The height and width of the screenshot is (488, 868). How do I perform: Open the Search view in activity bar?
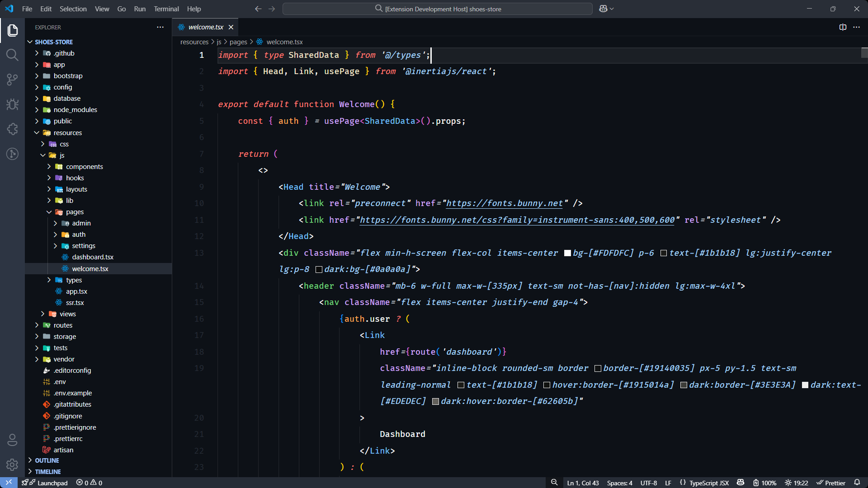click(12, 55)
